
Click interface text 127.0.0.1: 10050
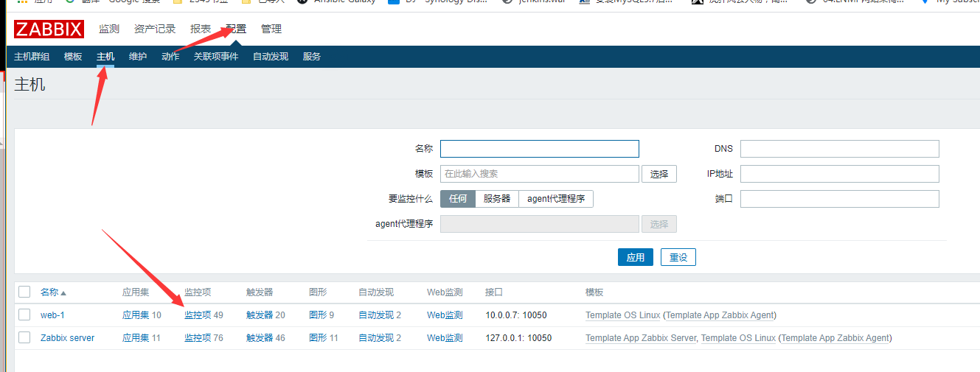pyautogui.click(x=518, y=338)
